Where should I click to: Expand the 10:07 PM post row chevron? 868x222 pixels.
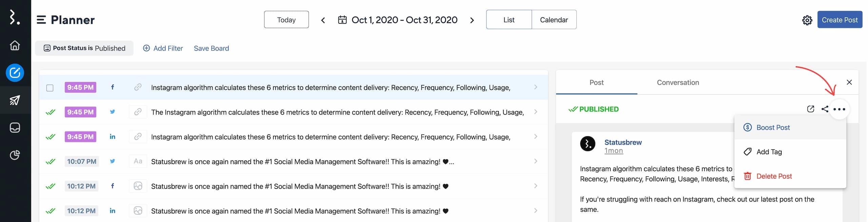[536, 161]
